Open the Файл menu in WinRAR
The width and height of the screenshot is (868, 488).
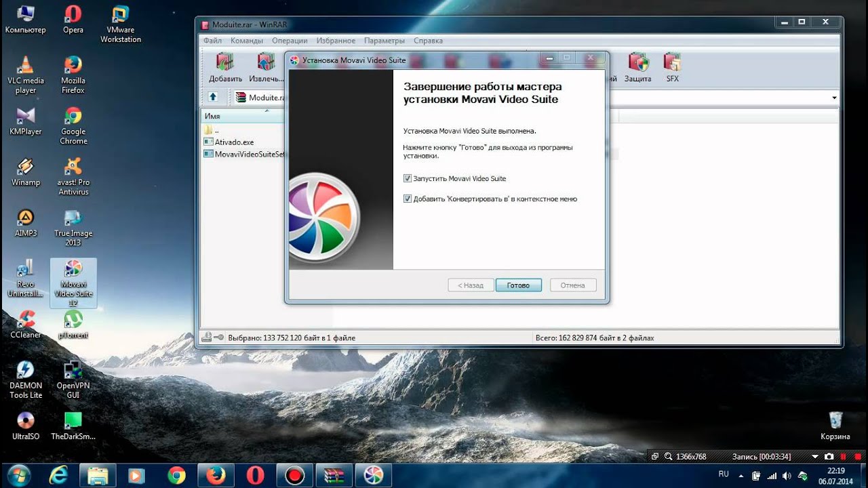pyautogui.click(x=212, y=41)
